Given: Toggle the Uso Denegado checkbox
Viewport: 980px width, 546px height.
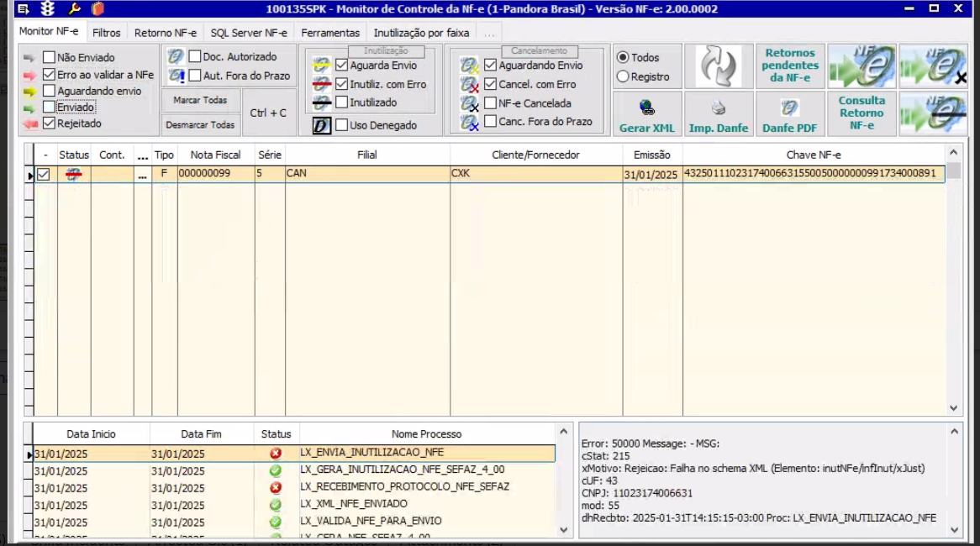Looking at the screenshot, I should [342, 126].
